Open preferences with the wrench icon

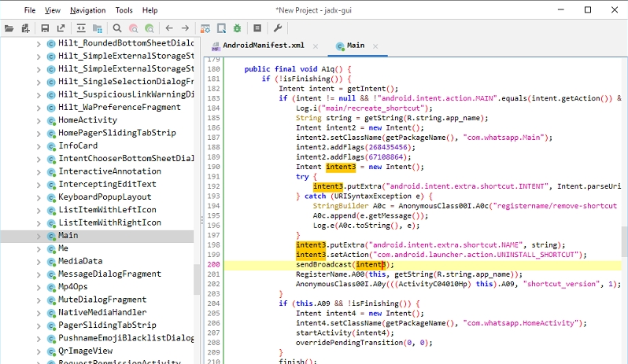point(278,28)
